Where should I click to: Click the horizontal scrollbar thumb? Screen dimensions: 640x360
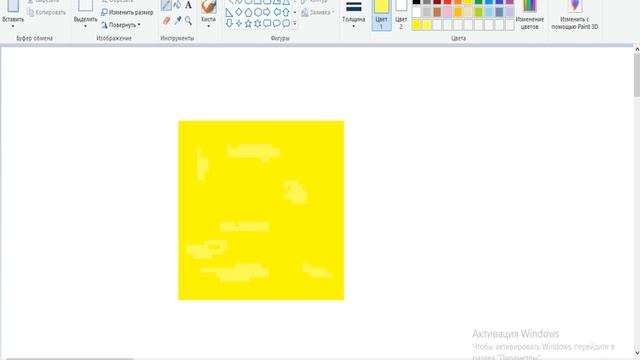tap(69, 359)
